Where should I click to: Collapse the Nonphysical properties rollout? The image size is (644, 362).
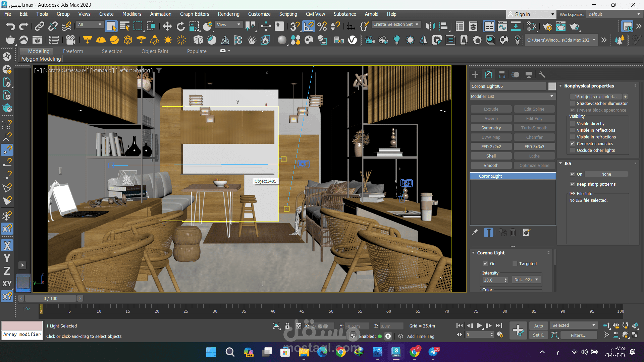(589, 86)
